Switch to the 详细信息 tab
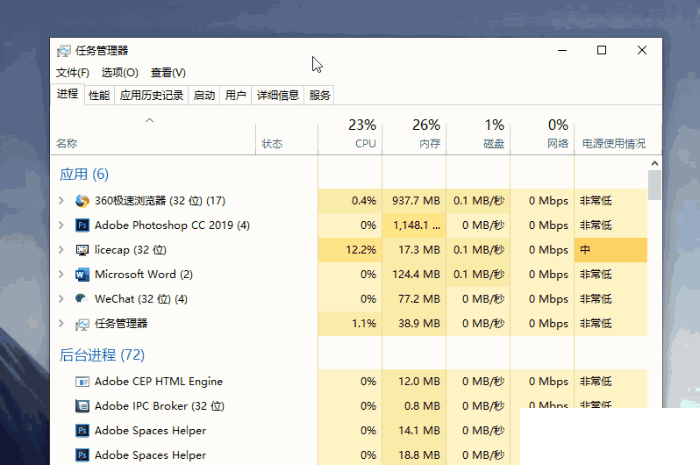 click(278, 95)
